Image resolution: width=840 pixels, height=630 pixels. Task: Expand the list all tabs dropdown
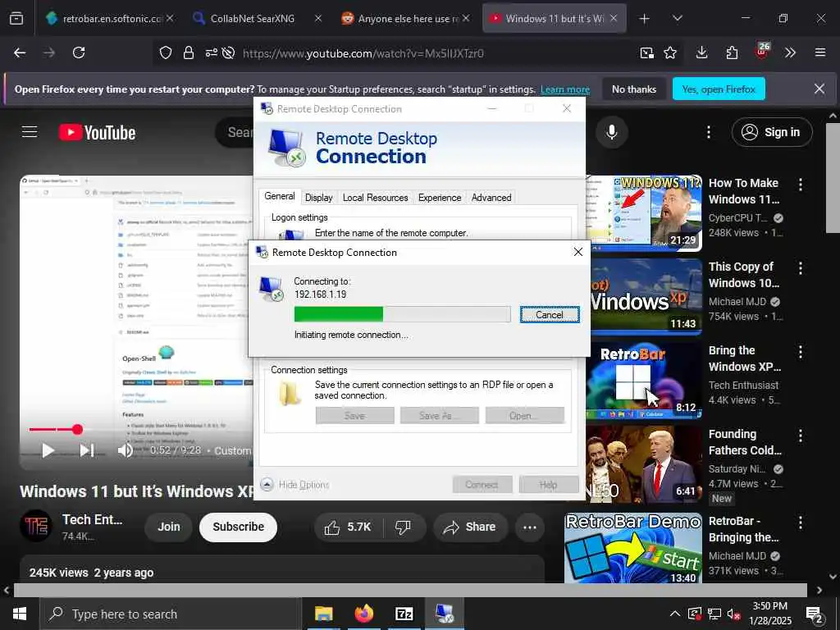click(x=677, y=18)
